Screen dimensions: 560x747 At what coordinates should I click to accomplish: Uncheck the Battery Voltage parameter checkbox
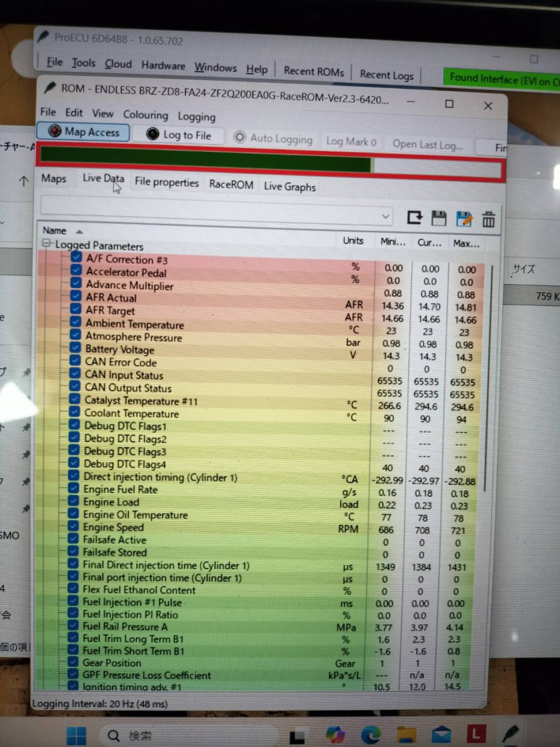(75, 347)
